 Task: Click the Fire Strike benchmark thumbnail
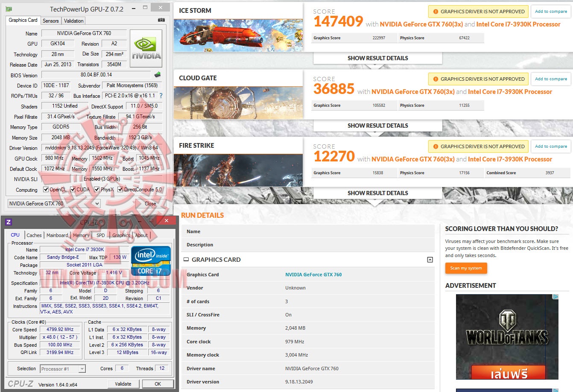click(238, 170)
